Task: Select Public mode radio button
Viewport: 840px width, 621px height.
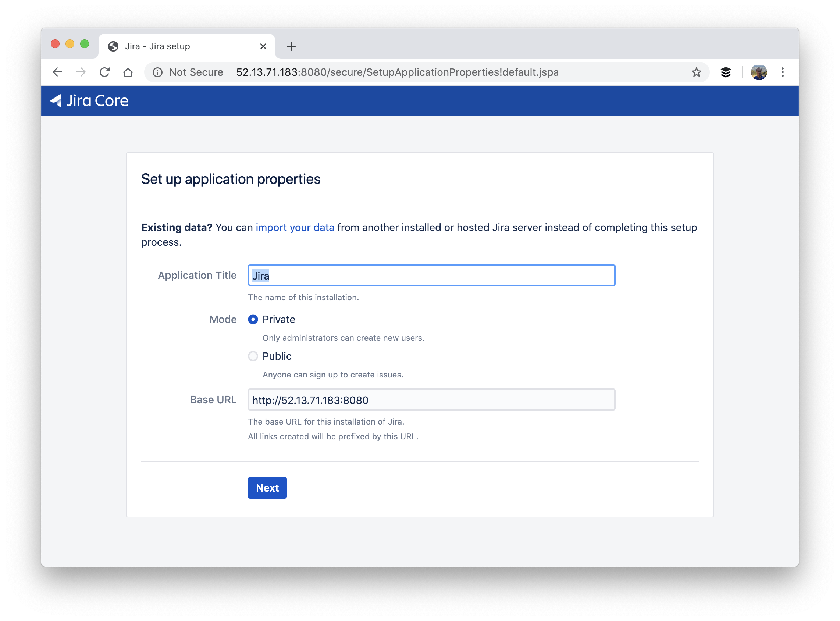Action: tap(253, 356)
